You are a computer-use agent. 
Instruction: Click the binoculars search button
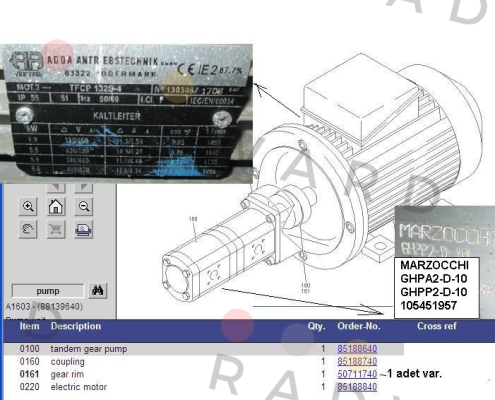click(98, 291)
